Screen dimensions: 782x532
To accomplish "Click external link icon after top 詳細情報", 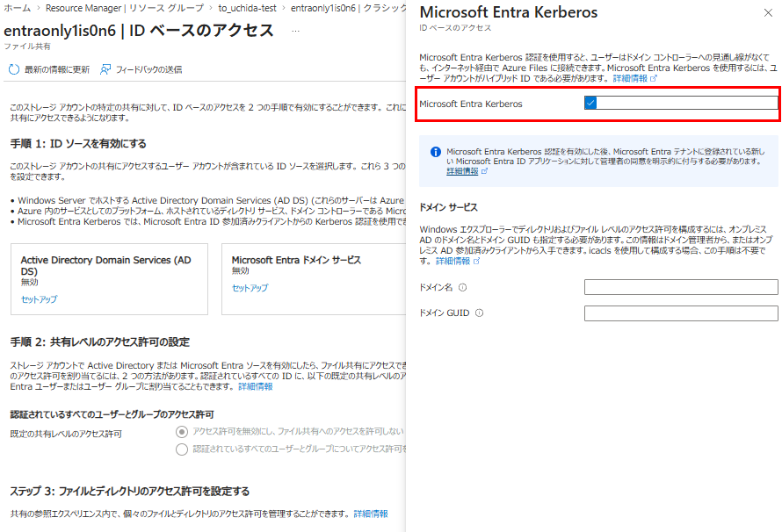I will [654, 79].
